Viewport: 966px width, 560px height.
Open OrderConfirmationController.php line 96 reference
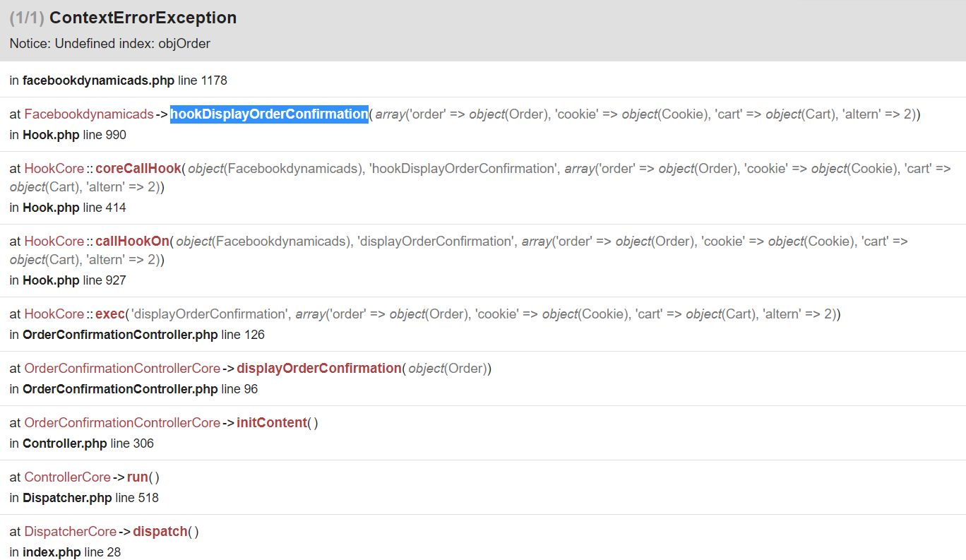coord(120,389)
